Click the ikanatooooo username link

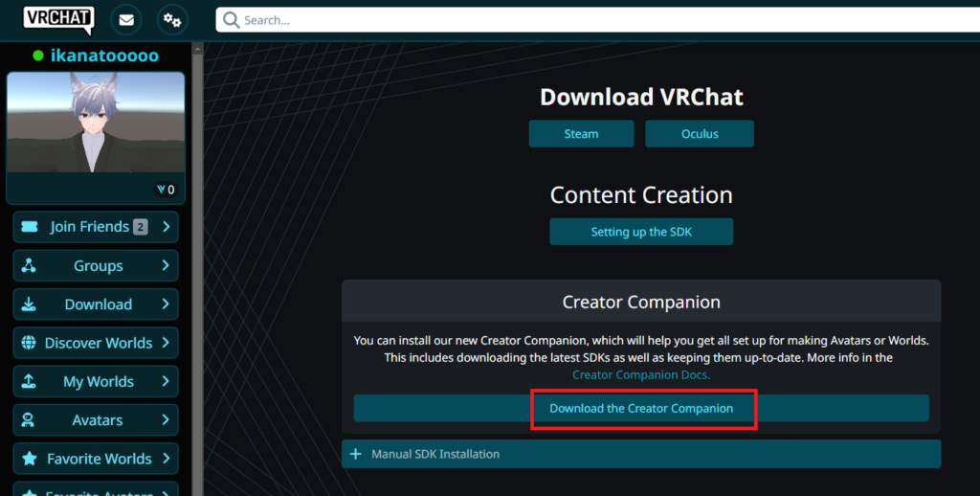(104, 56)
